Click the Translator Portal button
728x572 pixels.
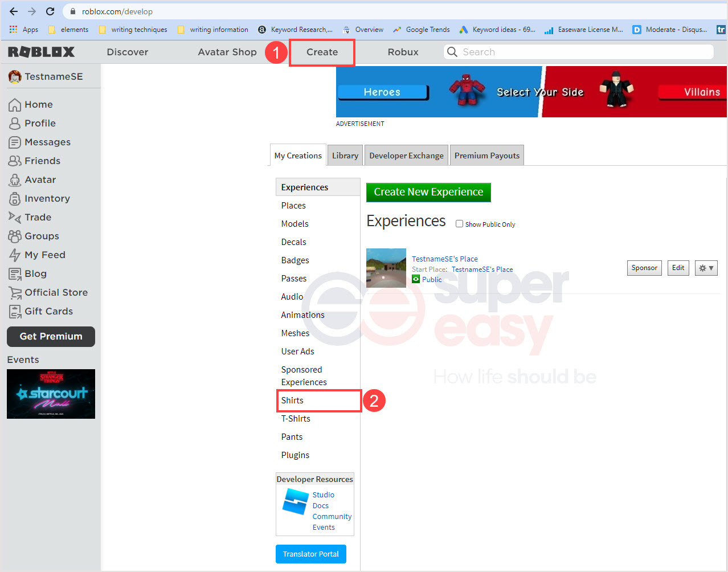(x=311, y=554)
